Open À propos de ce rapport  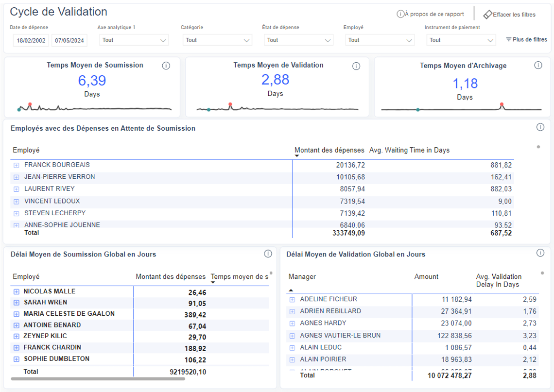[x=430, y=15]
